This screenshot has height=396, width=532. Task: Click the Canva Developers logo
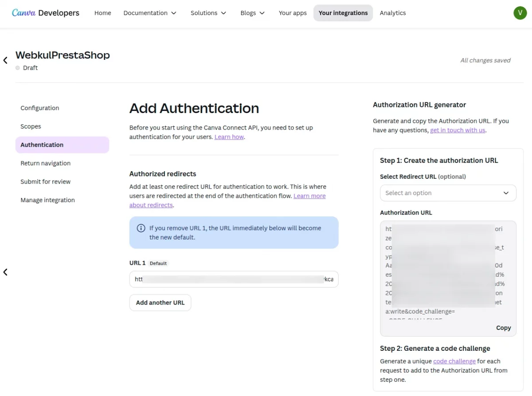tap(46, 13)
